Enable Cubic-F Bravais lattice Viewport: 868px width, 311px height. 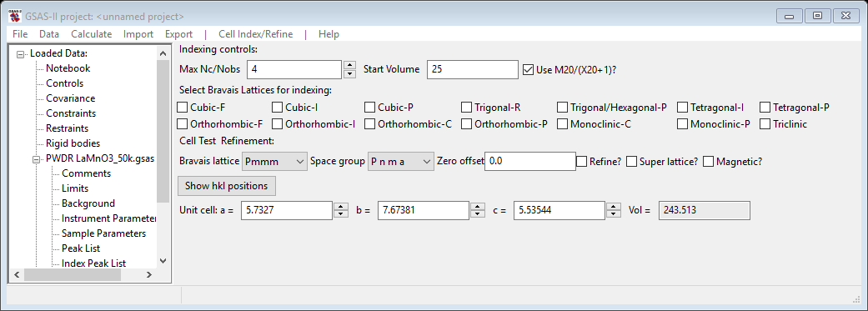point(182,107)
